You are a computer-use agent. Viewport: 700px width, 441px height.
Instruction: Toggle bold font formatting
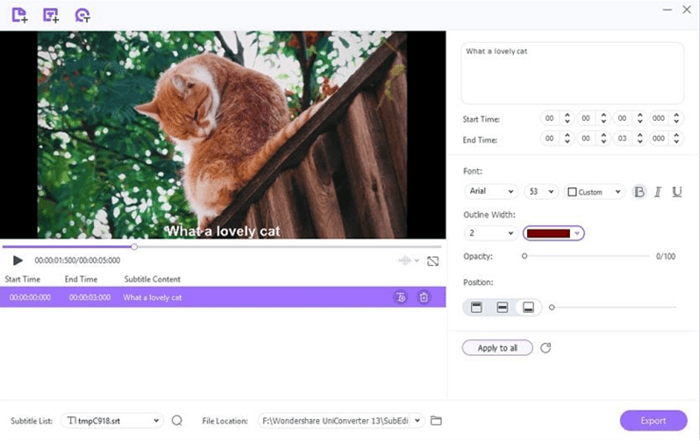pos(639,192)
